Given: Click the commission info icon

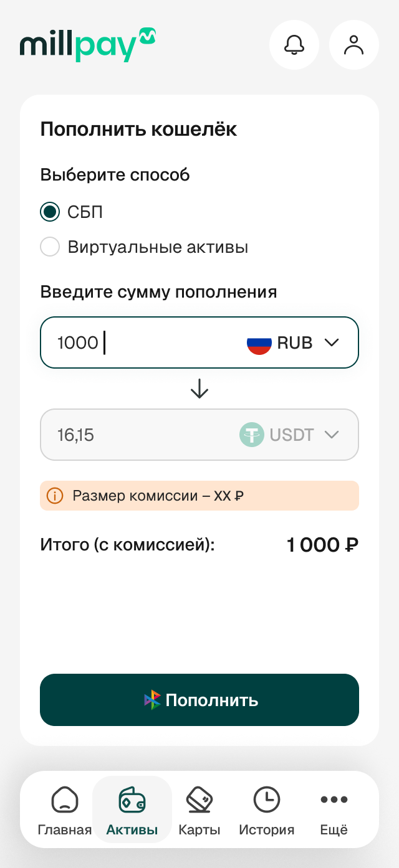Looking at the screenshot, I should [55, 496].
